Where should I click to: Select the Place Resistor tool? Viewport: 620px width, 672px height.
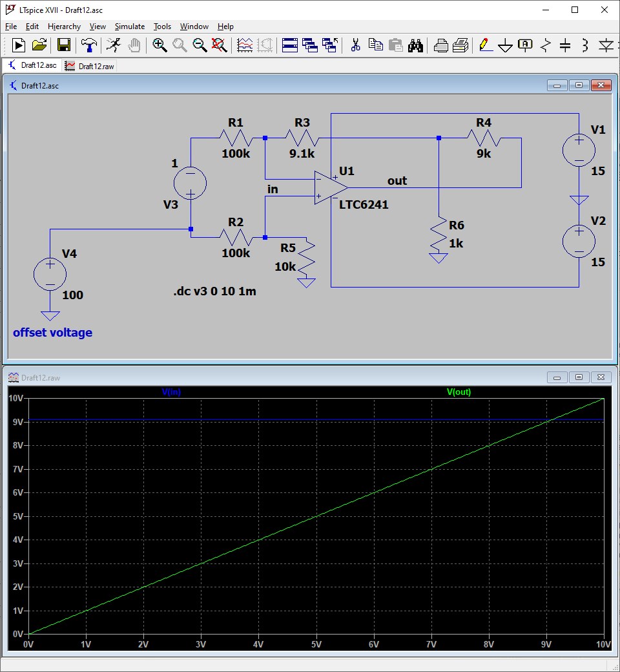(x=546, y=45)
